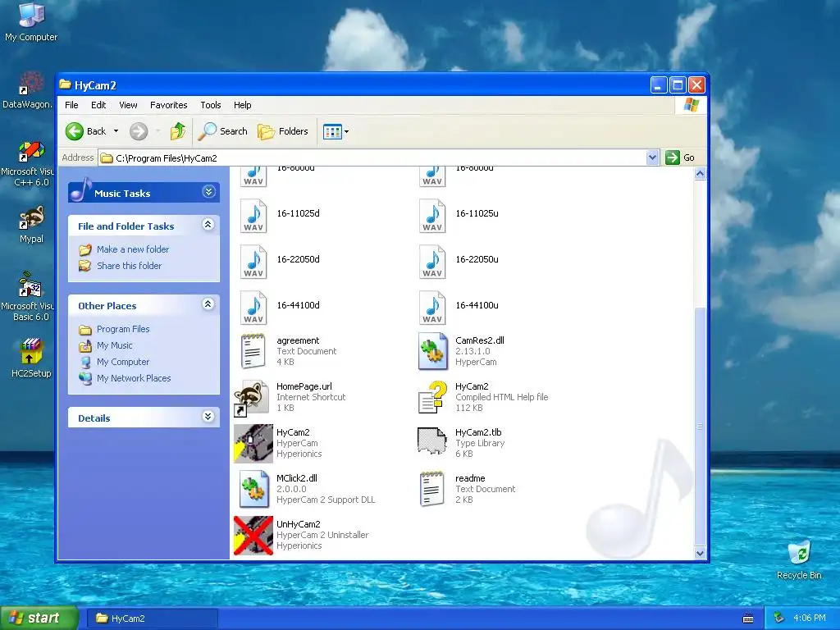Collapse the Other Places panel
Screen dimensions: 840x630
pyautogui.click(x=208, y=304)
